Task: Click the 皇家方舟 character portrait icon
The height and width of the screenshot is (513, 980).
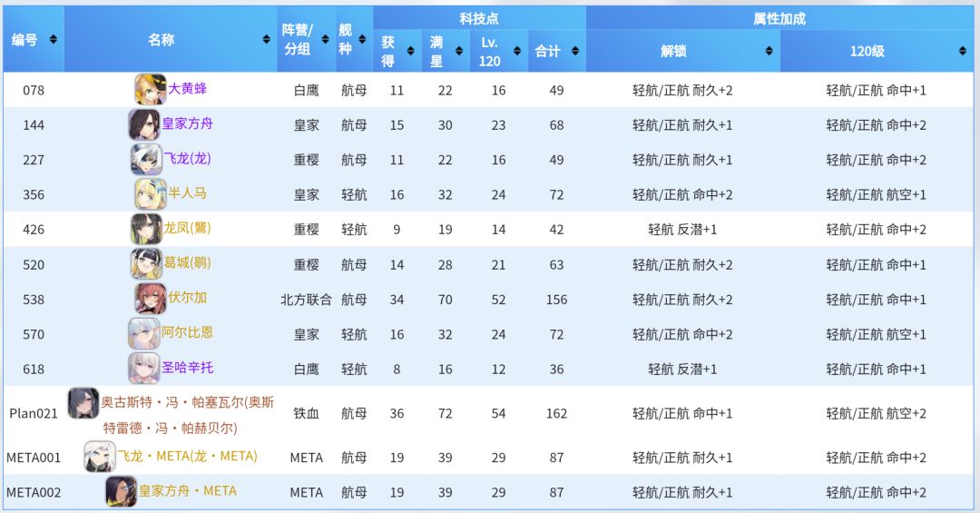Action: (144, 124)
